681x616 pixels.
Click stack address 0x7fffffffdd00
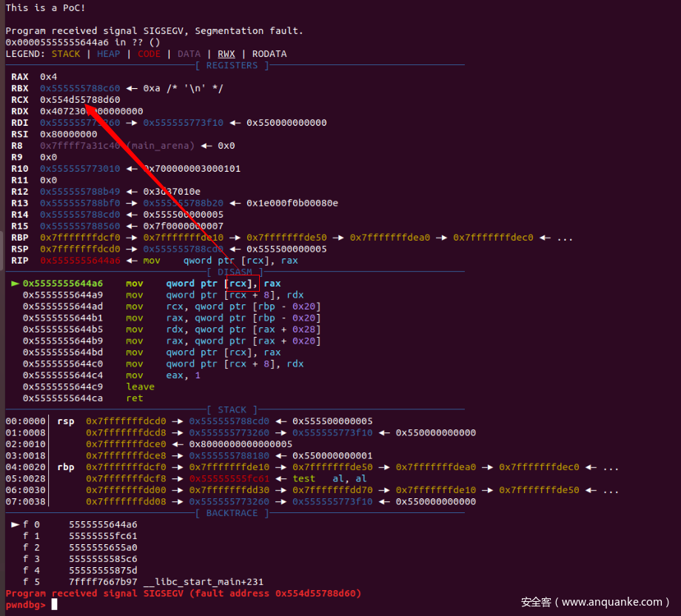(x=126, y=490)
